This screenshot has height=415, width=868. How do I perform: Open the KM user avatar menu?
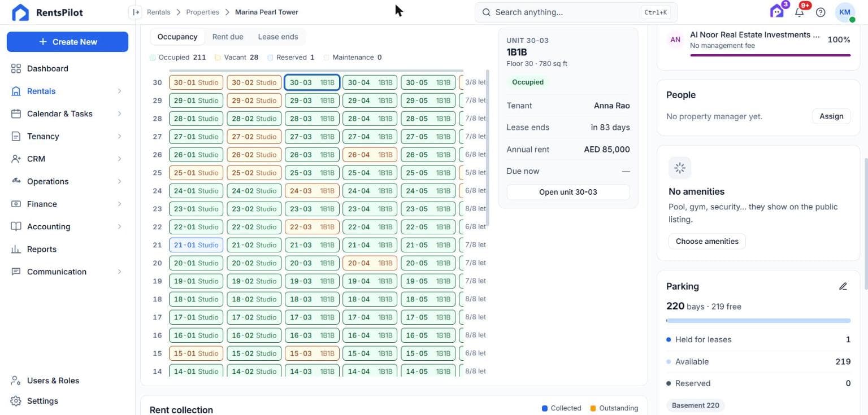(x=845, y=12)
